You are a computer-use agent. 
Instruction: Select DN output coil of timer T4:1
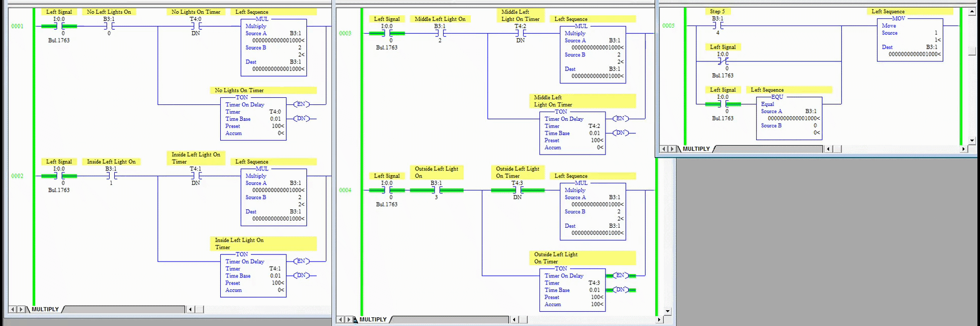point(301,275)
